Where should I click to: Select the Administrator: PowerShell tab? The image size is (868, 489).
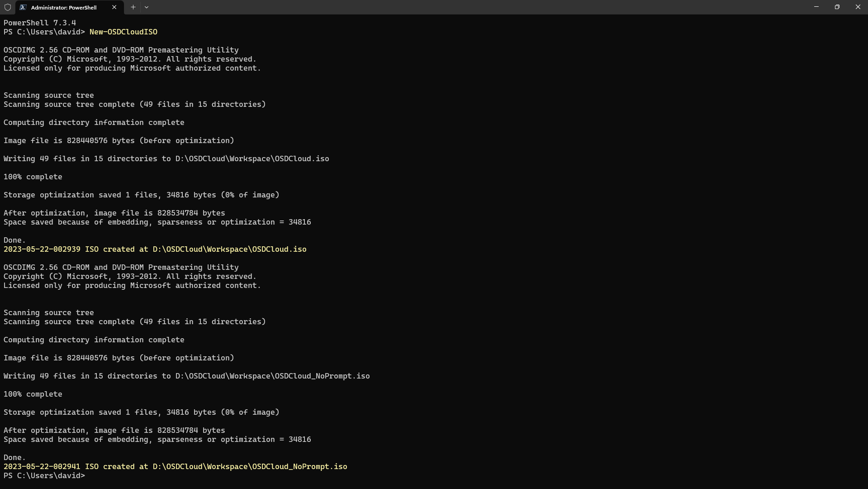click(63, 7)
